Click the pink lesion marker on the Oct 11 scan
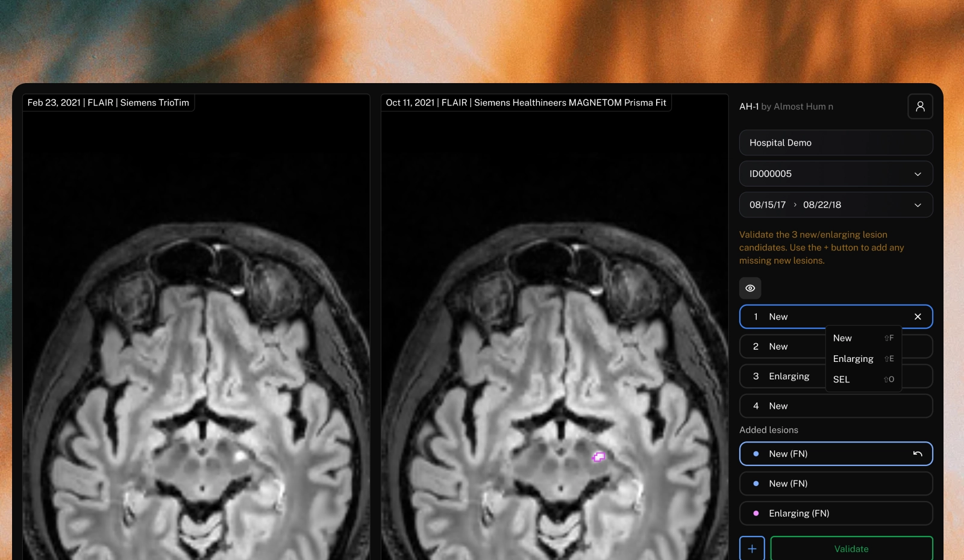Image resolution: width=964 pixels, height=560 pixels. click(x=599, y=457)
